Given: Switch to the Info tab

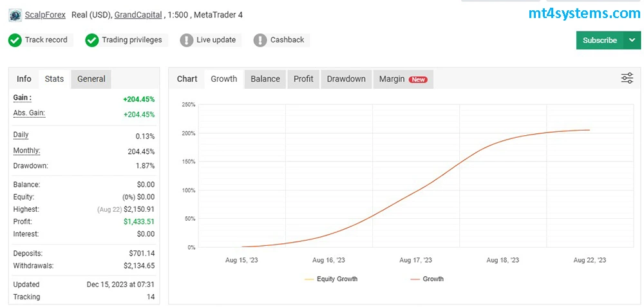Looking at the screenshot, I should pyautogui.click(x=24, y=79).
